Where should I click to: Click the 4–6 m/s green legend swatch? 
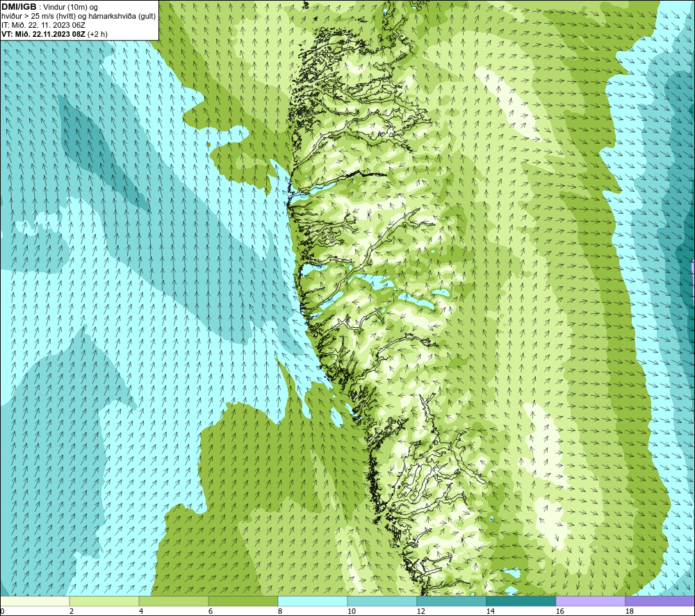pos(174,601)
